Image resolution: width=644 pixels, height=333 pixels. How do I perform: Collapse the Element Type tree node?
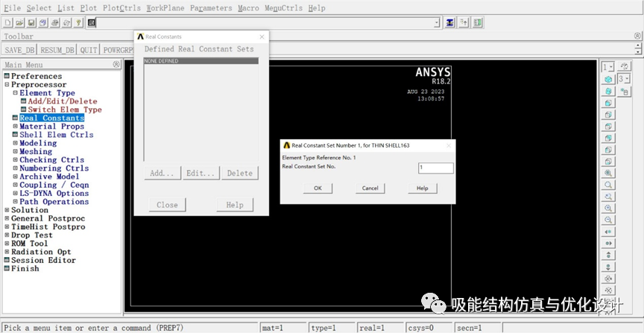15,93
